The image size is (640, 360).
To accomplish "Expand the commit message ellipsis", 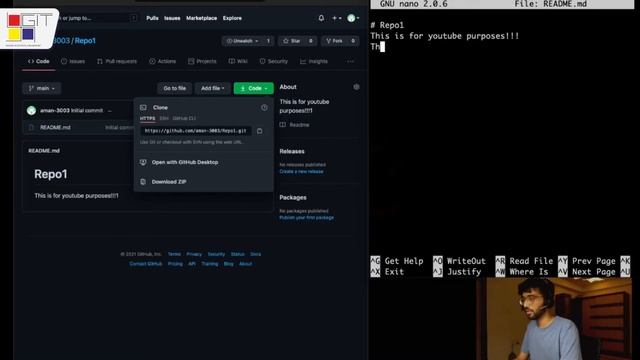I will pos(109,111).
